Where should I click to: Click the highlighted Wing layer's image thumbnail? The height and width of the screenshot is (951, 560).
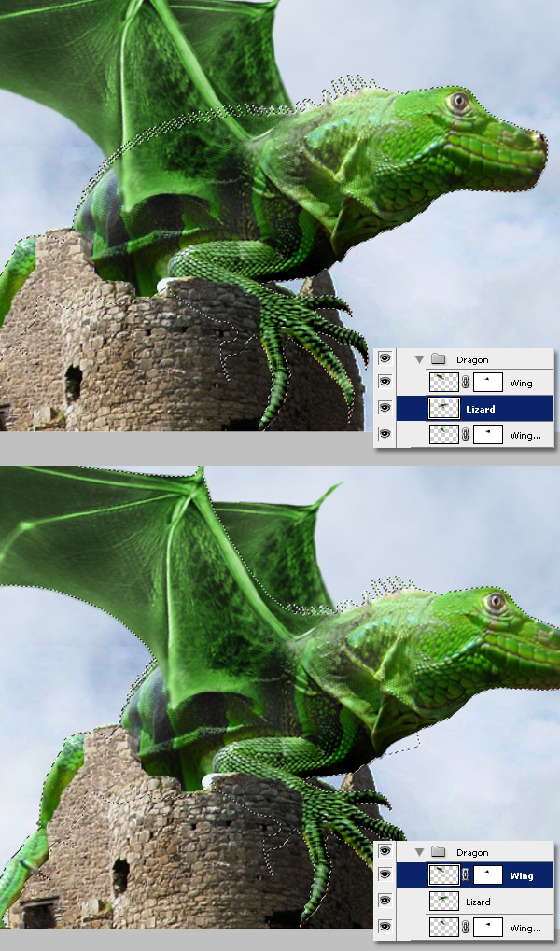444,874
